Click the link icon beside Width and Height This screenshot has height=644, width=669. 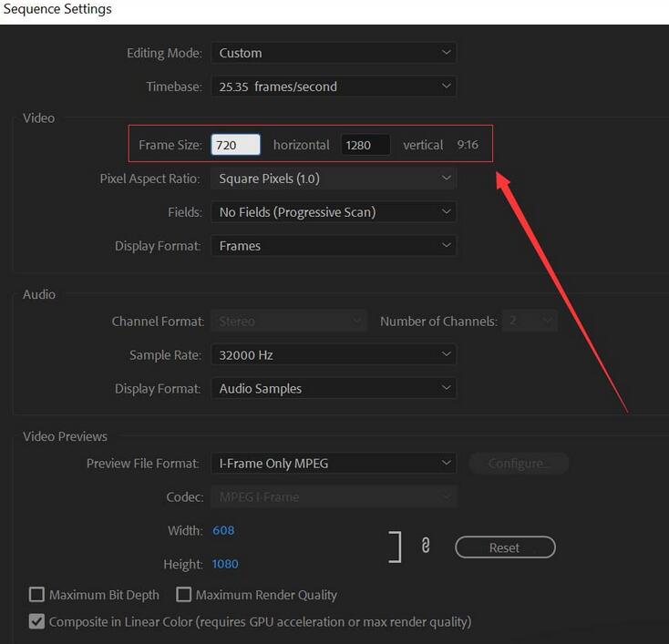click(425, 547)
